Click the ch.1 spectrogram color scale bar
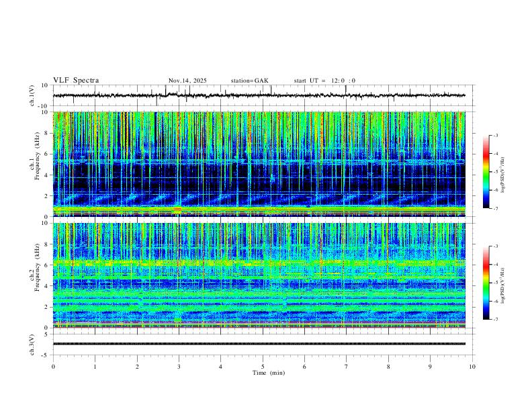 point(486,172)
